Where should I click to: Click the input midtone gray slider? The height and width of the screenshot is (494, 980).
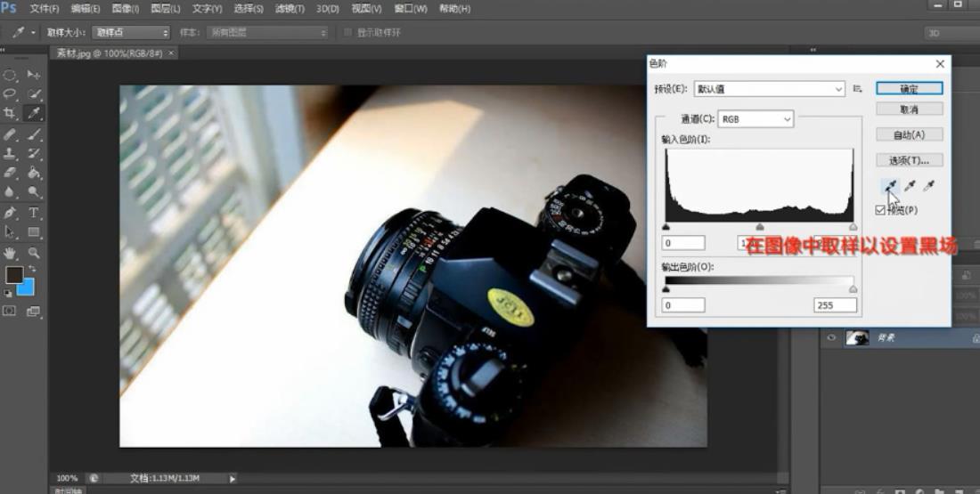point(760,227)
